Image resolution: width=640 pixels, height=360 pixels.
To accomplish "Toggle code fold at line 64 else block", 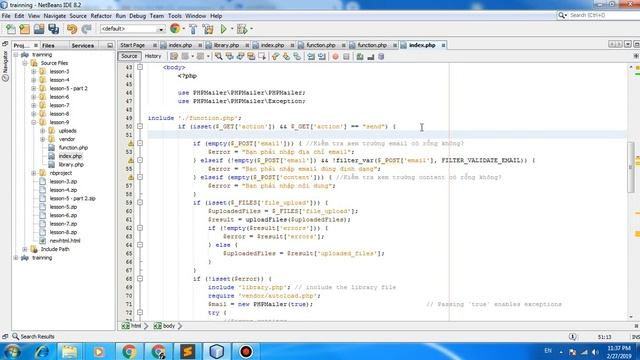I will [140, 245].
